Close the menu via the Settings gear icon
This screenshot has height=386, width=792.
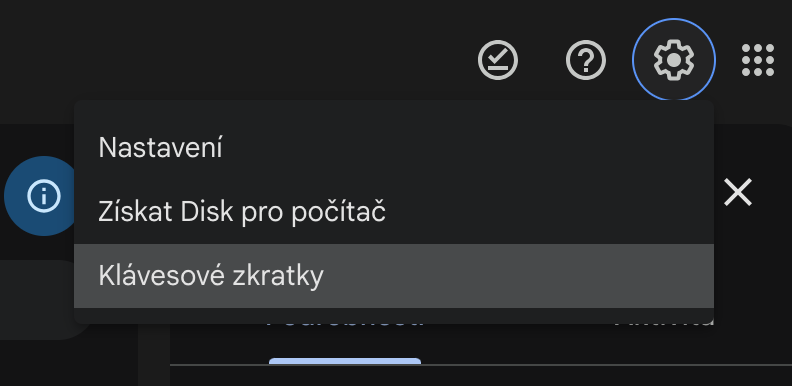[674, 60]
